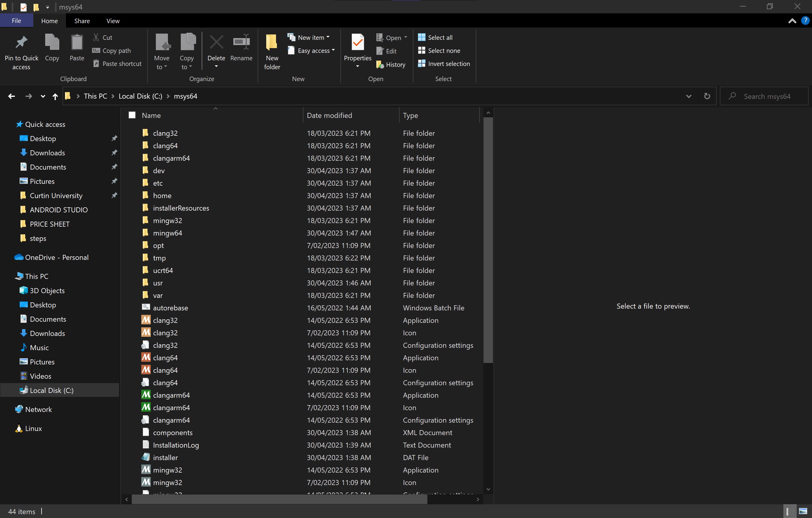812x518 pixels.
Task: Switch to the Home tab
Action: pos(49,20)
